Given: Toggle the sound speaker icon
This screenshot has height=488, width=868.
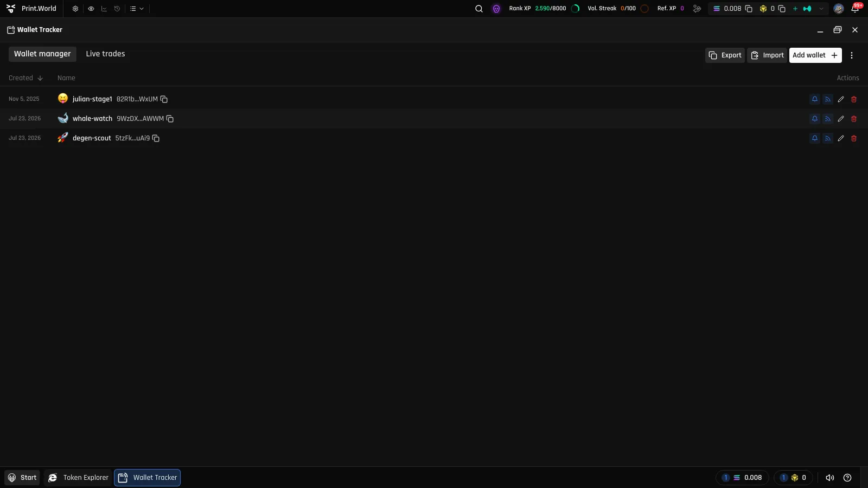Looking at the screenshot, I should [830, 478].
